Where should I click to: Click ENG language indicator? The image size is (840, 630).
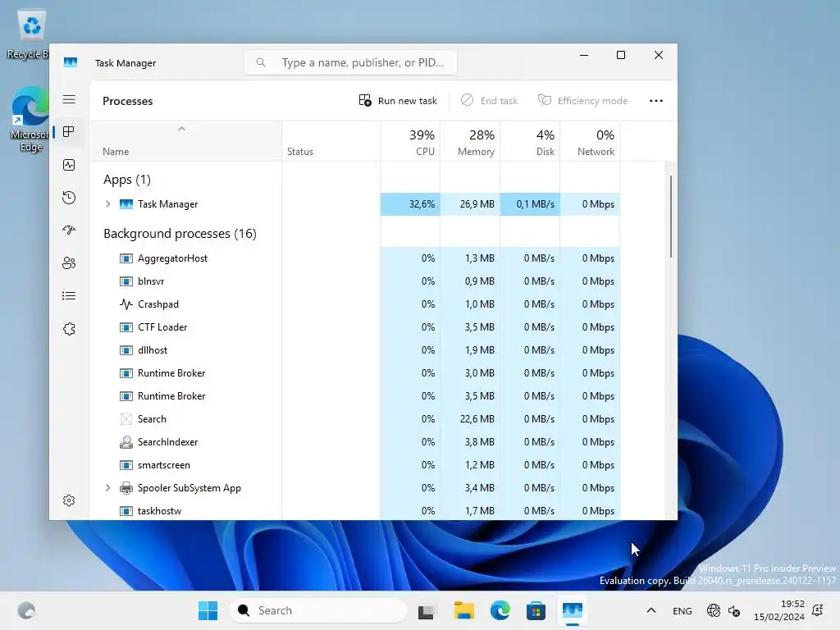pyautogui.click(x=682, y=611)
